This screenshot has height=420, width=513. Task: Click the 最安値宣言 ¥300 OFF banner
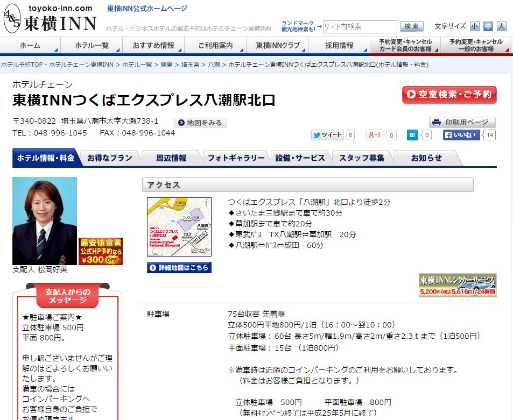point(101,251)
